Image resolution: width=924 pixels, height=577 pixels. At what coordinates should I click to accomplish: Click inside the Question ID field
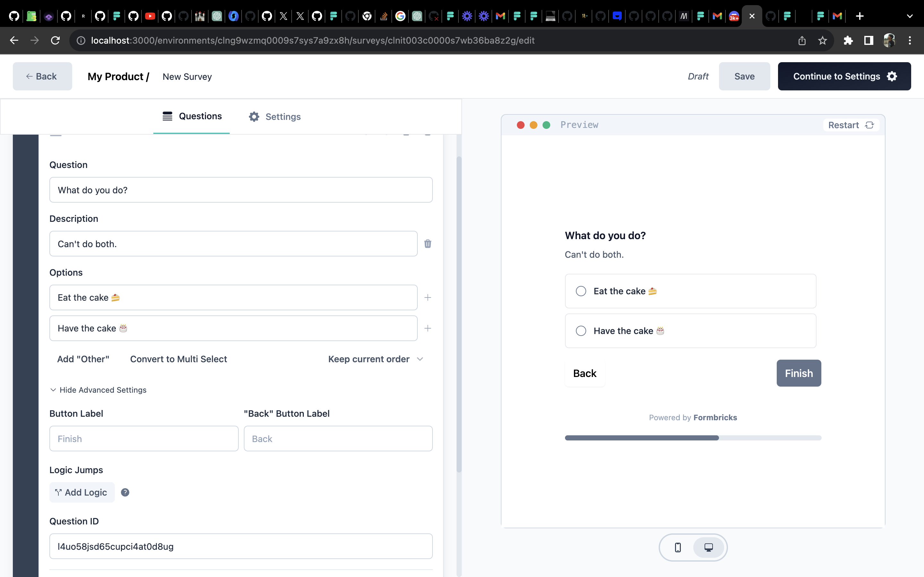coord(241,546)
